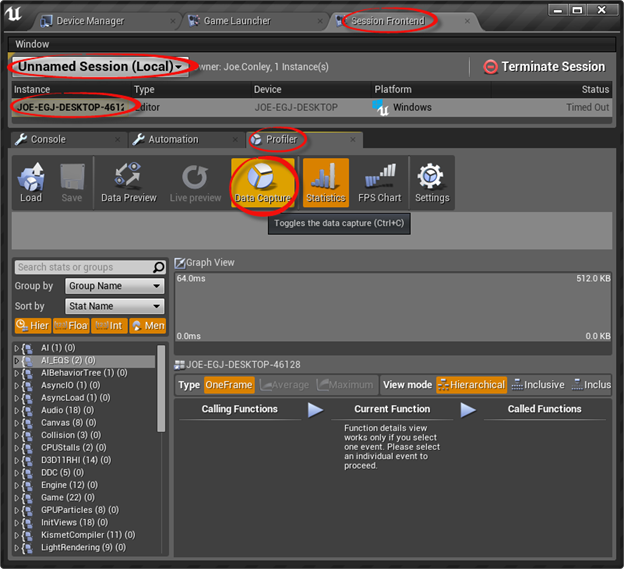Click the Windows platform icon
Screen dimensions: 624x569
click(380, 107)
